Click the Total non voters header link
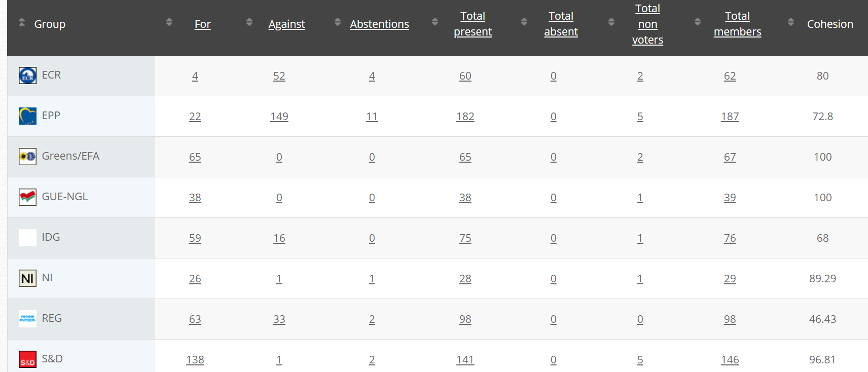 click(x=647, y=24)
